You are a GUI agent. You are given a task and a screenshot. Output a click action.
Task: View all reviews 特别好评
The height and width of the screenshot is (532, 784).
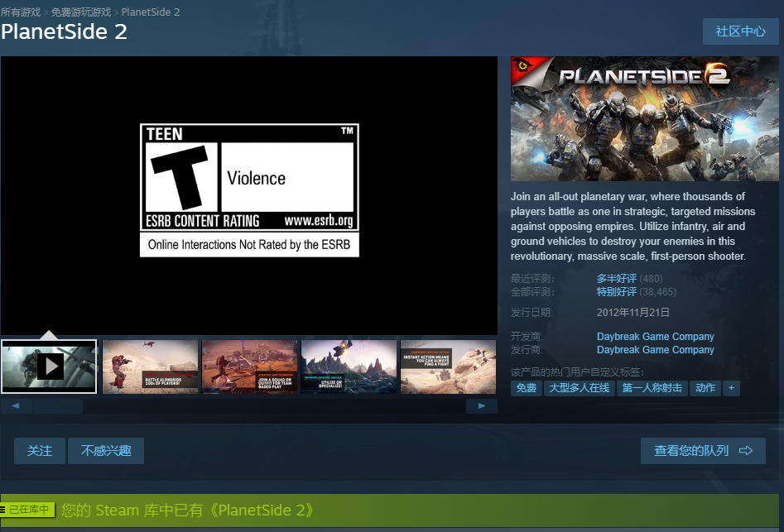(617, 292)
